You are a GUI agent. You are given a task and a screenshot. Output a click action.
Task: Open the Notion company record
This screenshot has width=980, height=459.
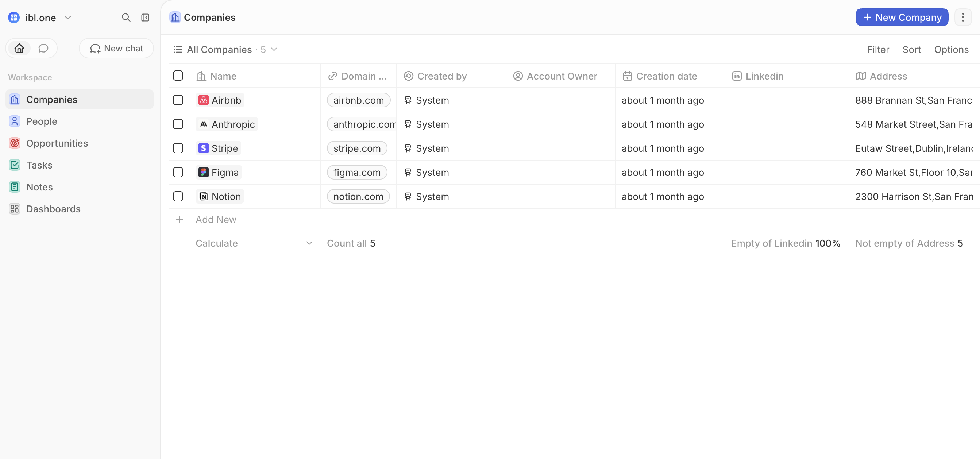click(220, 196)
